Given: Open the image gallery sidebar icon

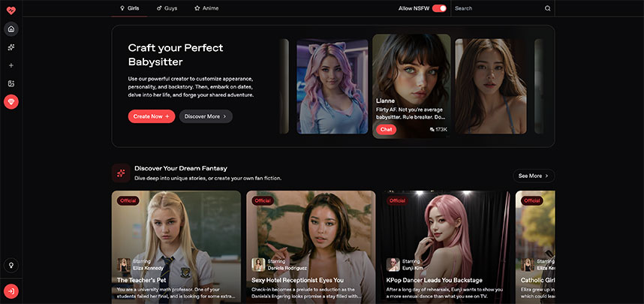Looking at the screenshot, I should pyautogui.click(x=11, y=83).
